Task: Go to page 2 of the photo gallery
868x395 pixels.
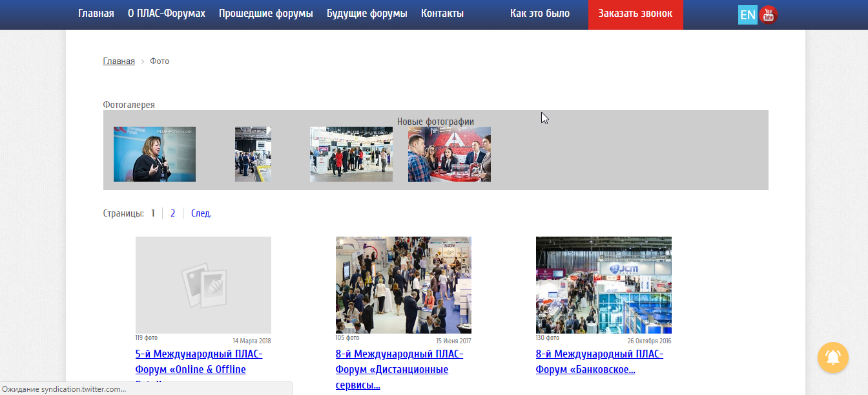Action: 172,213
